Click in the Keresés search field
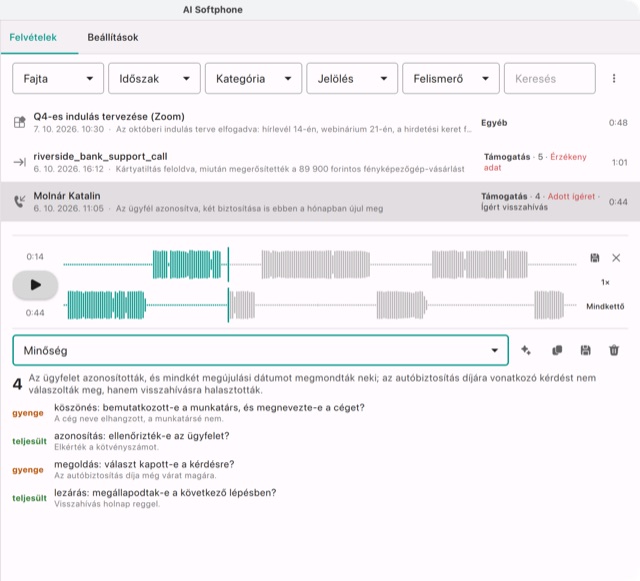 click(x=549, y=78)
